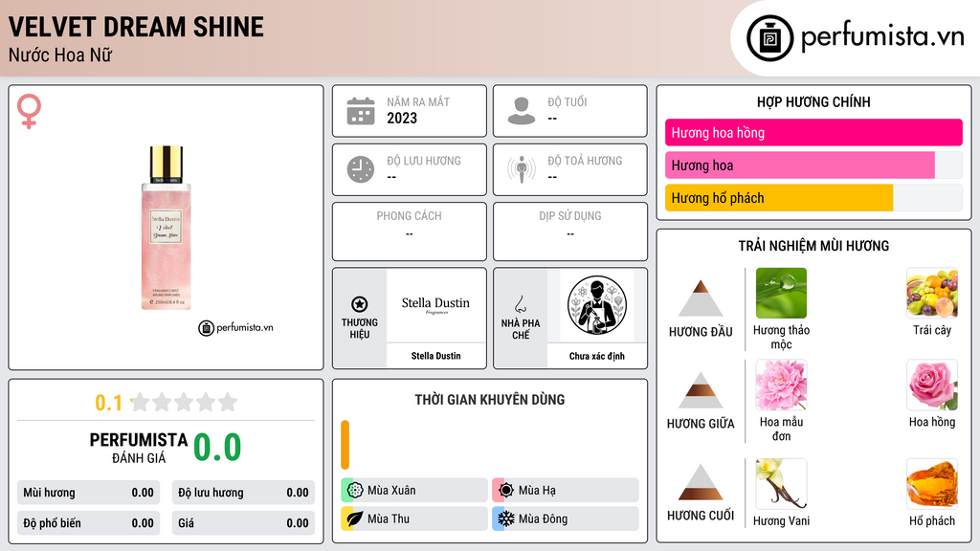Image resolution: width=980 pixels, height=551 pixels.
Task: Click the perfumista.vn wordmark in the header
Action: coord(882,37)
